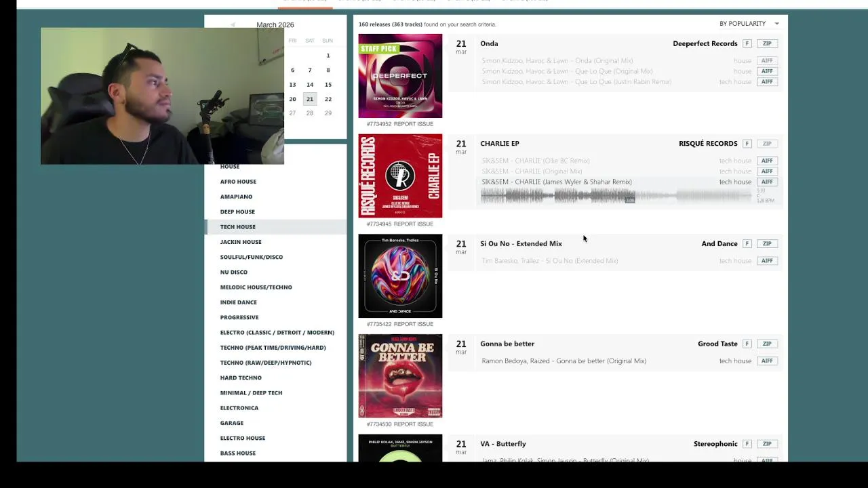
Task: Open the Grood Taste label link
Action: 717,344
